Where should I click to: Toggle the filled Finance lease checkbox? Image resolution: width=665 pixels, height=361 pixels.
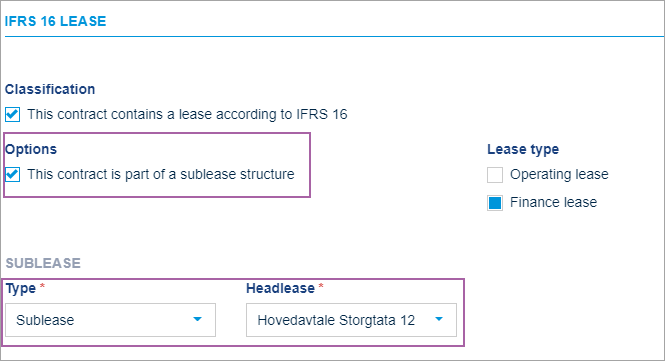[495, 203]
